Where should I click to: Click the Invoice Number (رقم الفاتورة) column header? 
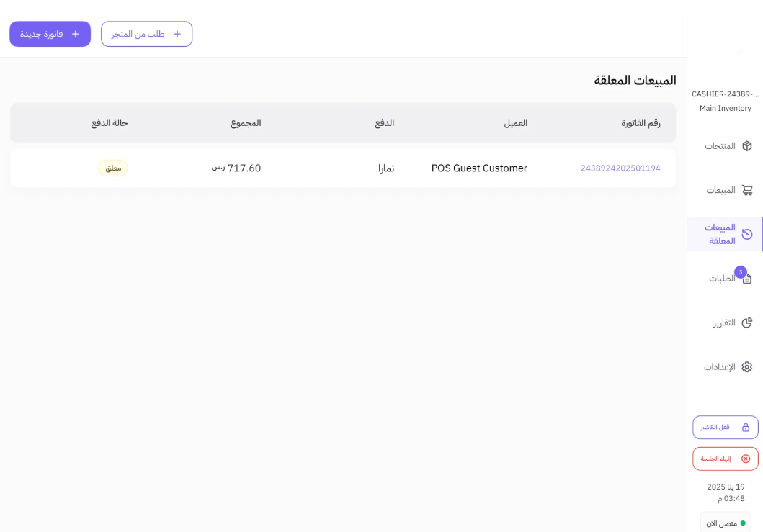641,123
